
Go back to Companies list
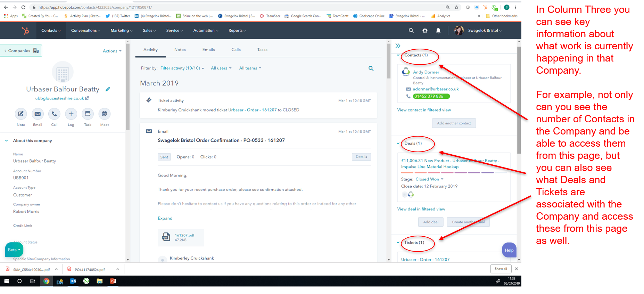tap(21, 51)
